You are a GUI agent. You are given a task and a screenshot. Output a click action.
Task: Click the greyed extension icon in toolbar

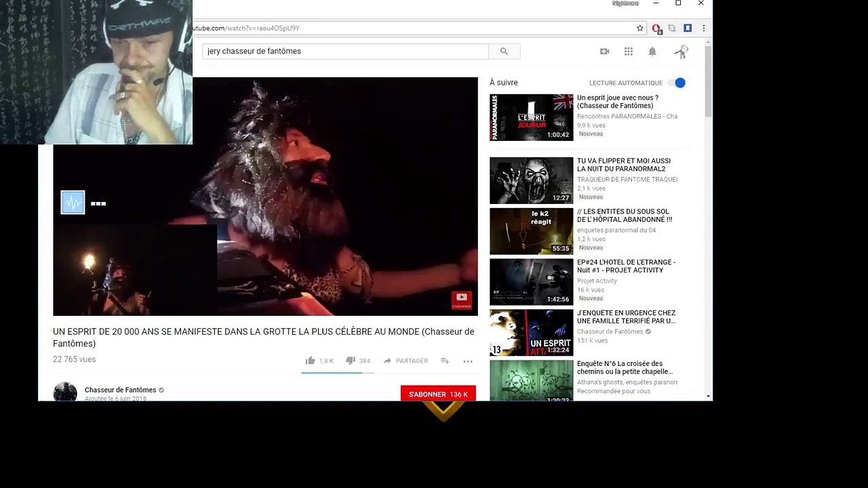pyautogui.click(x=672, y=28)
